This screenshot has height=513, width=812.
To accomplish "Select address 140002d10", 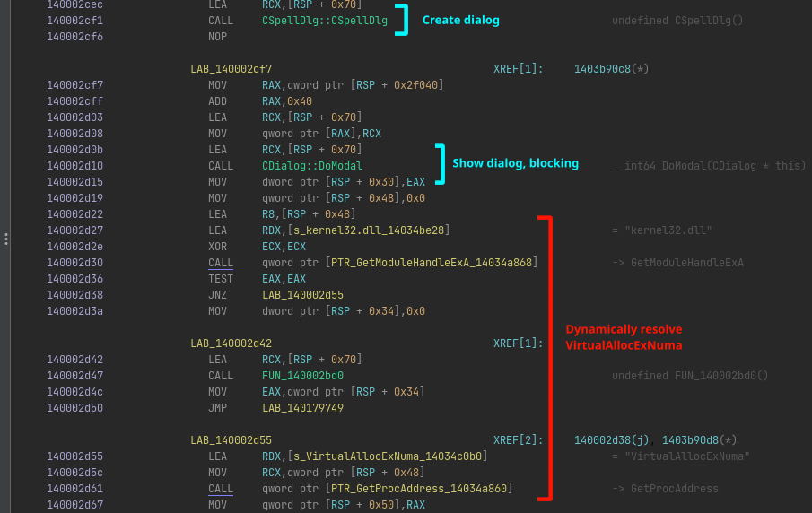I will (75, 166).
